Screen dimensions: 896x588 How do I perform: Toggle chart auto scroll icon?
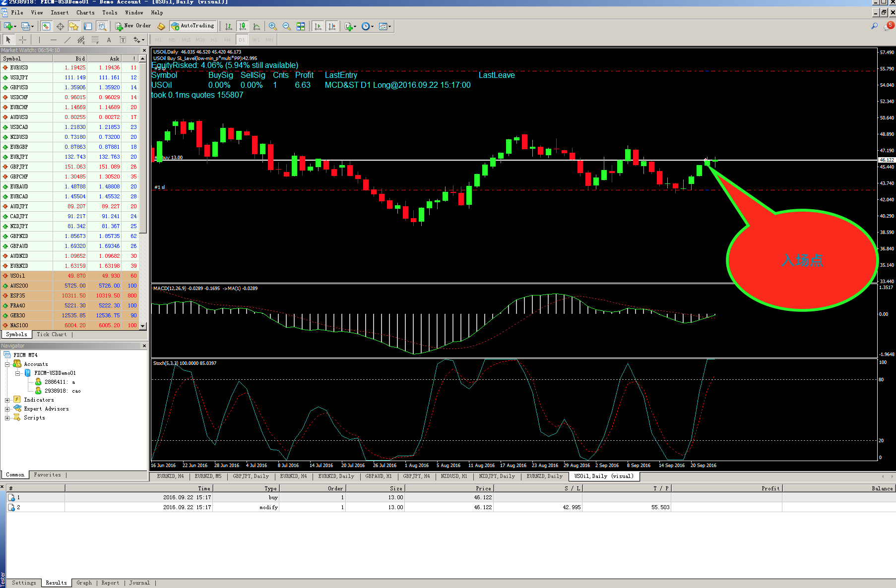coord(318,26)
